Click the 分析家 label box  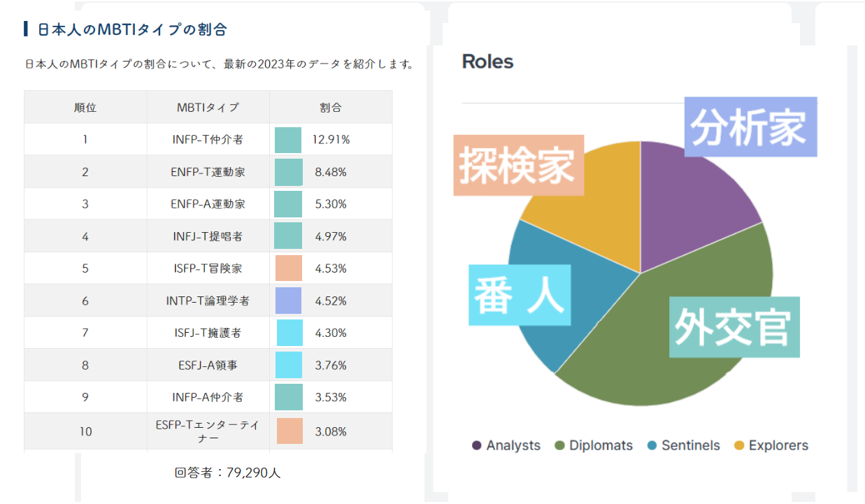click(x=750, y=127)
